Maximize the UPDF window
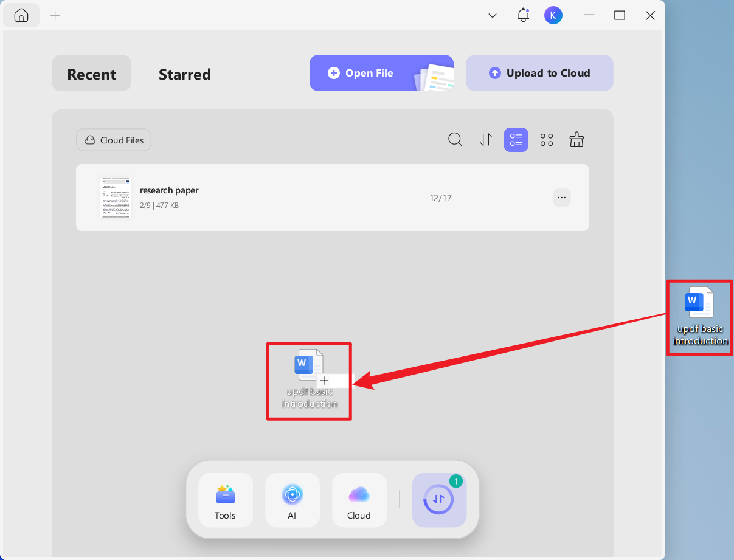Screen dimensions: 734x560 [x=620, y=16]
